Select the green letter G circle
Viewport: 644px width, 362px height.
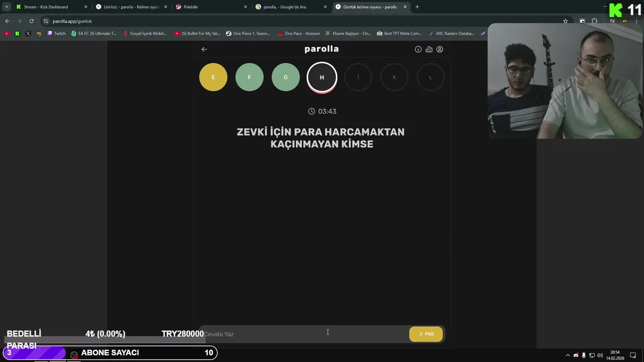[x=286, y=77]
